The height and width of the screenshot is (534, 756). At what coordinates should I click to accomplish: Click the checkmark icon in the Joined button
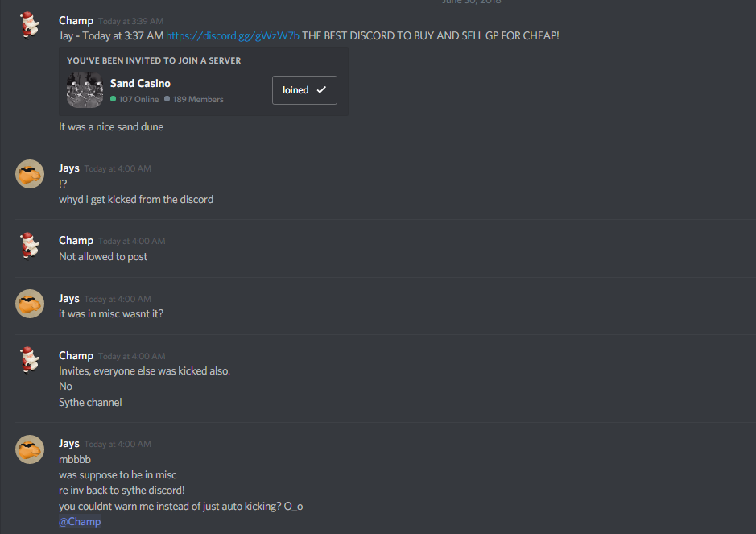[321, 89]
